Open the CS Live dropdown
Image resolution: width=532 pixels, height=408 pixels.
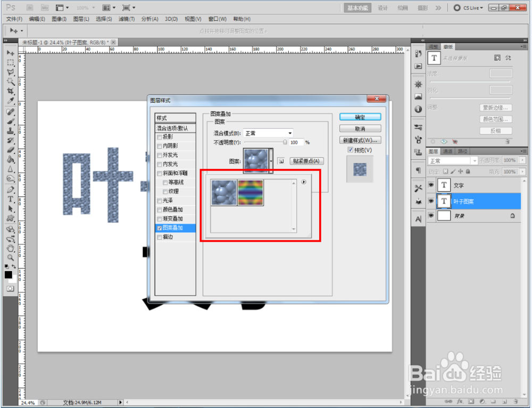(469, 8)
